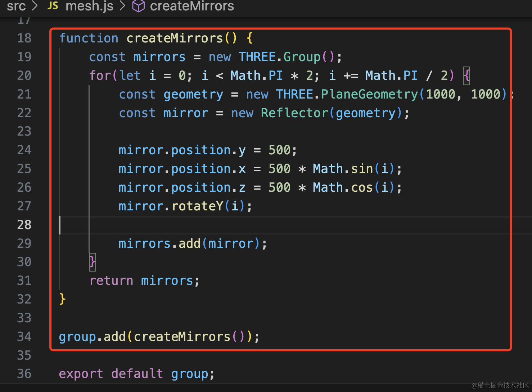This screenshot has width=532, height=392.
Task: Click mirrors.add on line 29
Action: pyautogui.click(x=160, y=244)
